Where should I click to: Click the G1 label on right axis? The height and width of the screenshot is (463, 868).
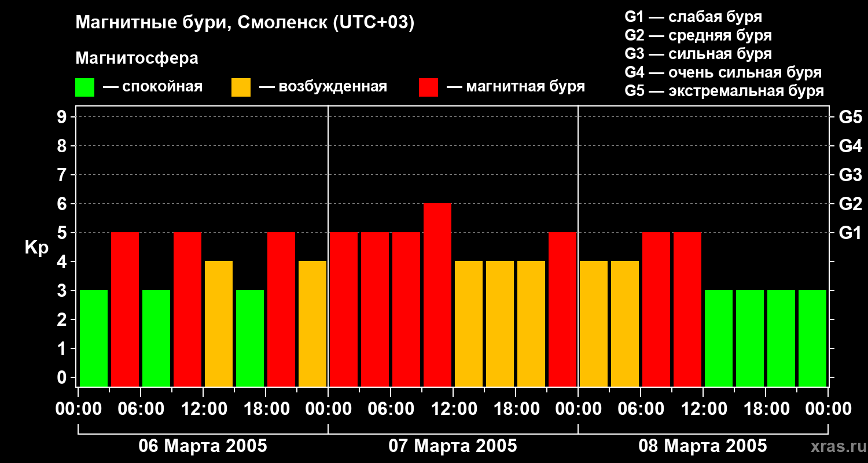850,233
